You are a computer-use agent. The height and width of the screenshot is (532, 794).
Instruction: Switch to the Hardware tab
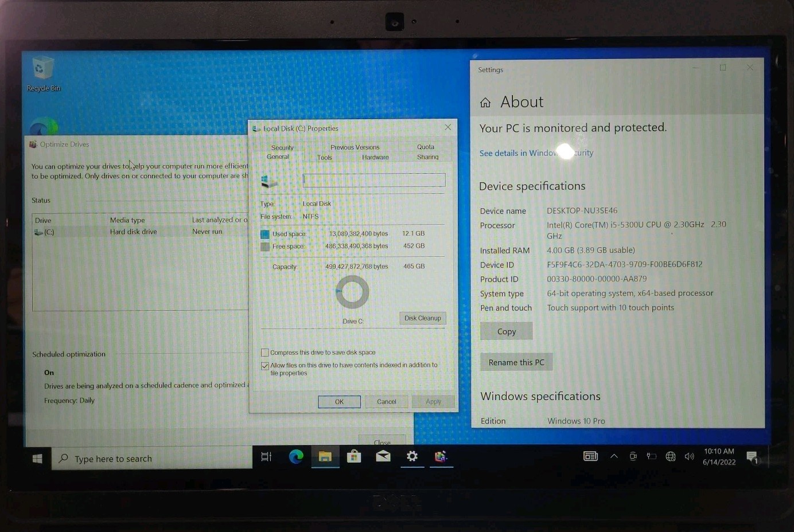point(375,157)
